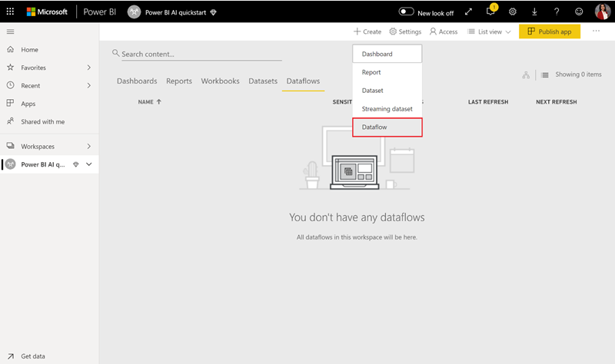Expand the Workspaces flyout chevron
The height and width of the screenshot is (364, 615).
[x=88, y=146]
